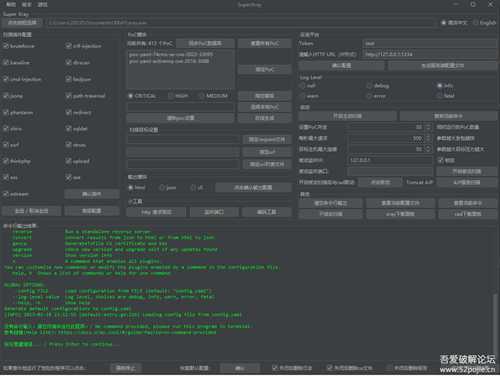The image size is (500, 378).
Task: Click the listen IP field showing 127.0.0.1
Action: (390, 160)
